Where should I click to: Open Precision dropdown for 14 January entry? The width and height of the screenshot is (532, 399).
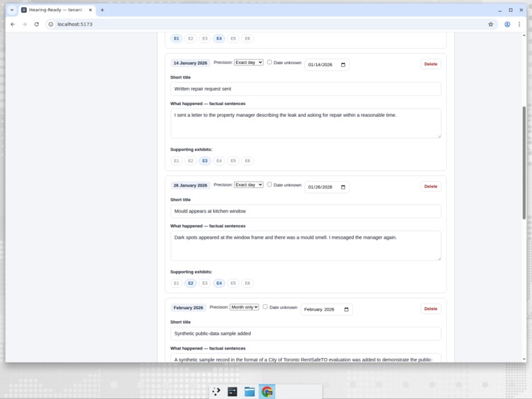click(x=249, y=63)
